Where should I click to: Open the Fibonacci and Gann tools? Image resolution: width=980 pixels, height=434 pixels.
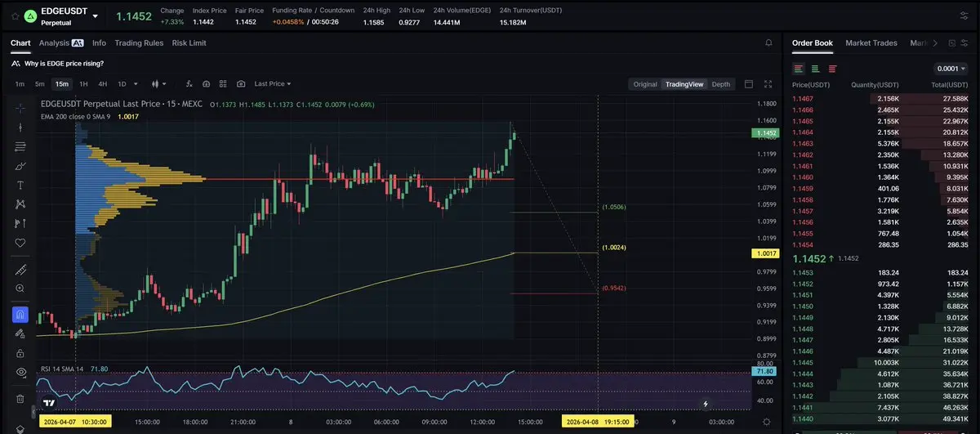pyautogui.click(x=20, y=146)
